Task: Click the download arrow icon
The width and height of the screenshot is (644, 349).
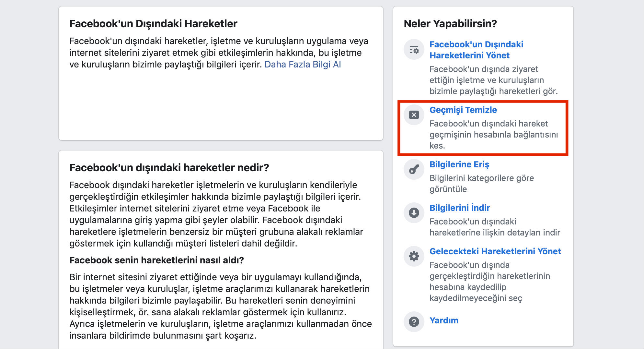Action: (x=414, y=213)
